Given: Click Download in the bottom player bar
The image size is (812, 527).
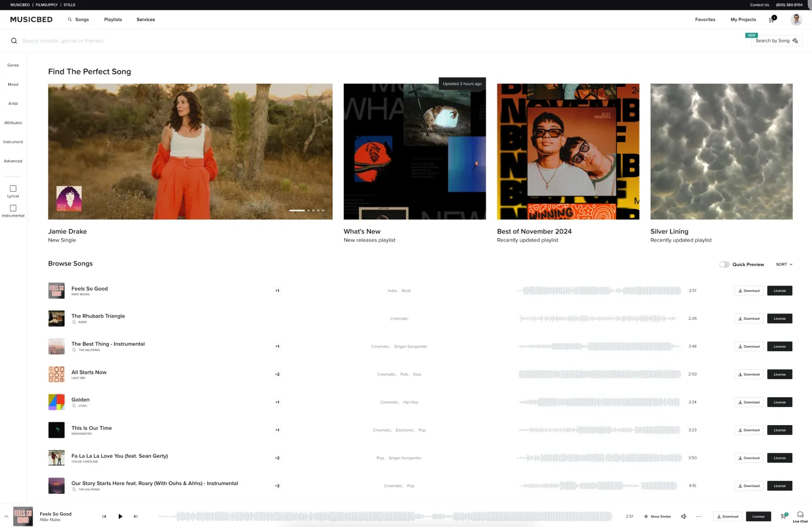Looking at the screenshot, I should click(728, 517).
